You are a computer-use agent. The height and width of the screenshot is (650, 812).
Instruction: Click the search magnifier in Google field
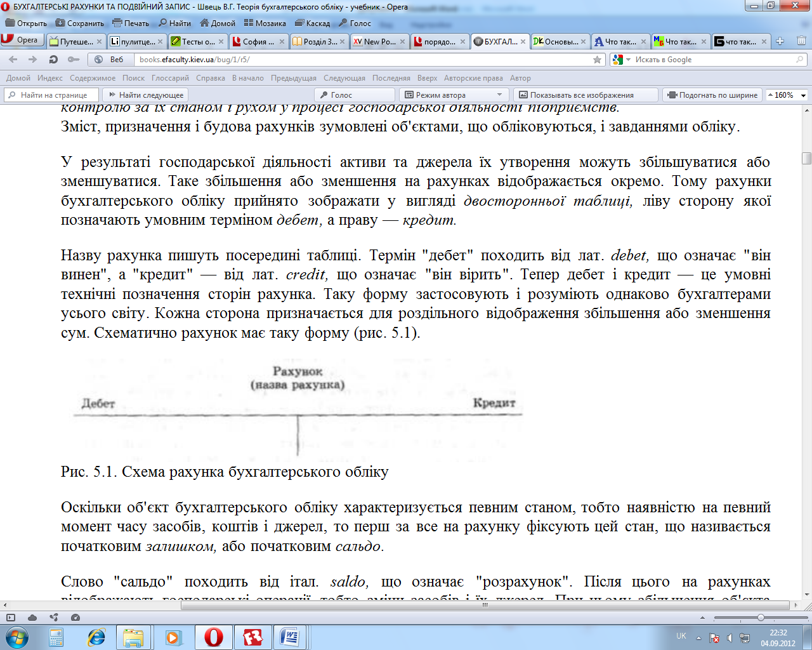coord(800,59)
